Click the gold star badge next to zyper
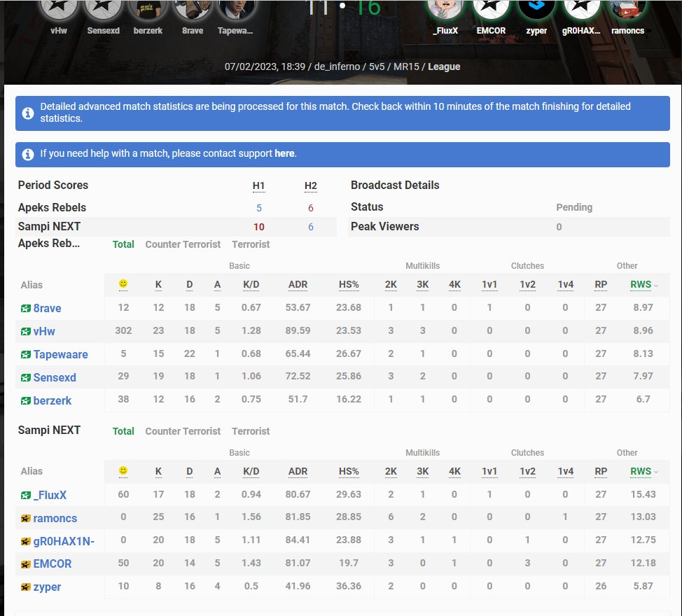The width and height of the screenshot is (682, 616). pyautogui.click(x=26, y=587)
